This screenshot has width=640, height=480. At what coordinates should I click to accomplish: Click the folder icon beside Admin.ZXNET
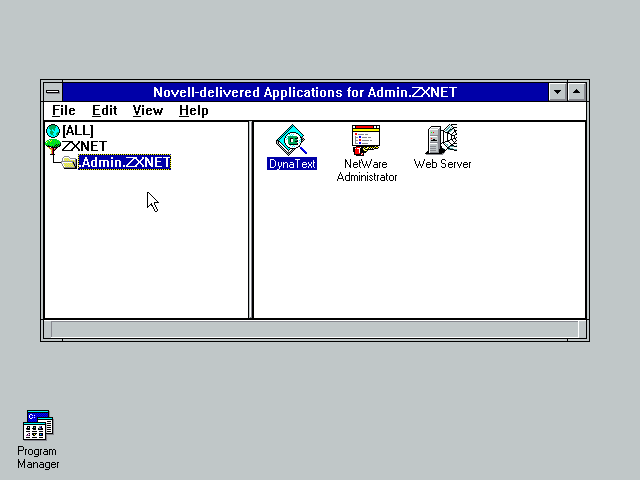tap(68, 162)
